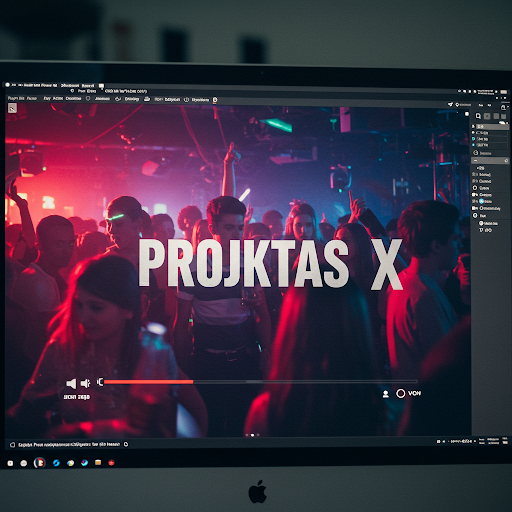Image resolution: width=512 pixels, height=512 pixels.
Task: Click the location pin icon above side panel
Action: [x=457, y=105]
